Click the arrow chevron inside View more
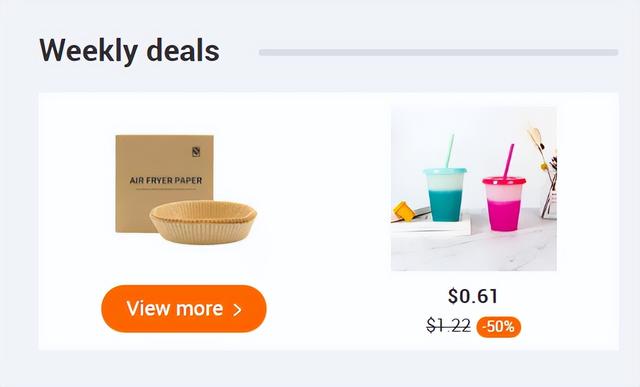Viewport: 640px width, 387px height. (x=237, y=310)
